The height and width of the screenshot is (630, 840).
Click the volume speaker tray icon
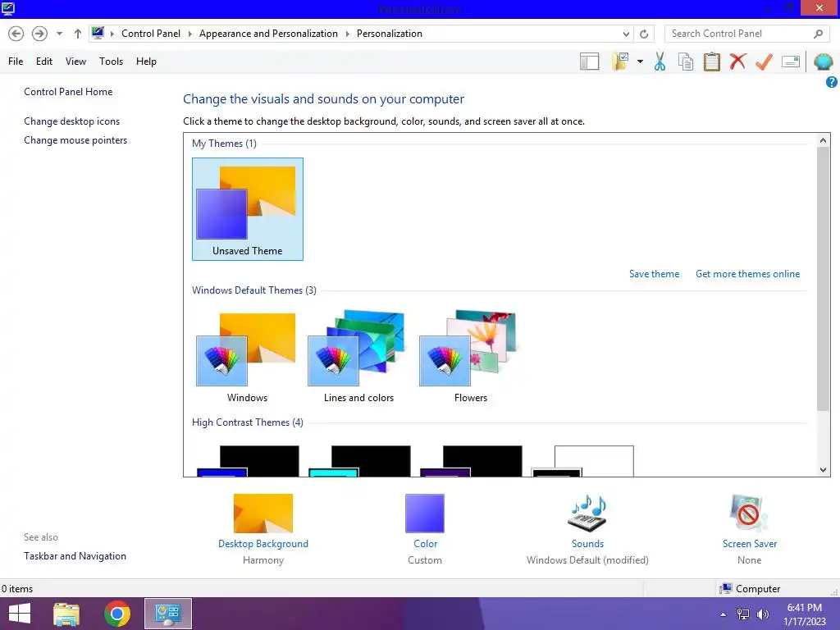tap(762, 614)
